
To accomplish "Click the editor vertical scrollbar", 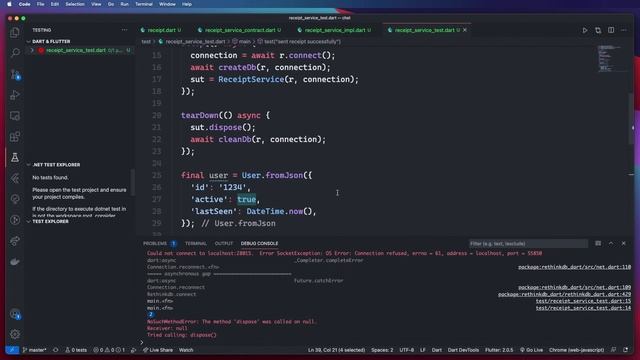I will [x=631, y=118].
